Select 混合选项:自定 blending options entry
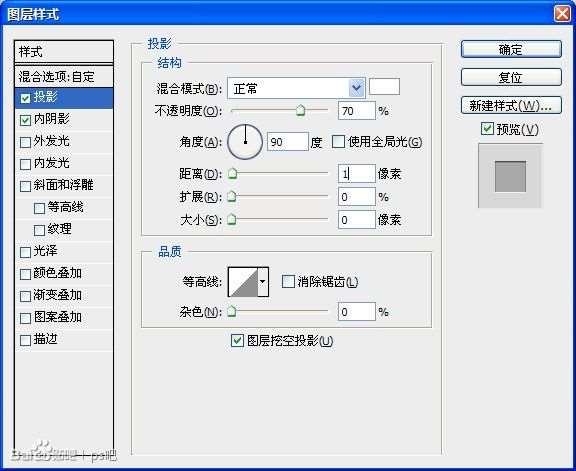The height and width of the screenshot is (471, 576). coord(64,77)
